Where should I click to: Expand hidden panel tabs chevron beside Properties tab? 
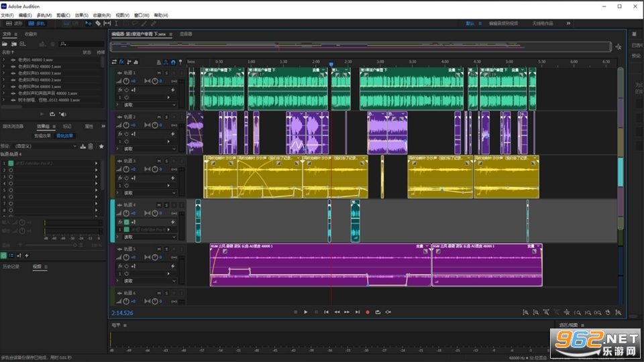pos(103,127)
